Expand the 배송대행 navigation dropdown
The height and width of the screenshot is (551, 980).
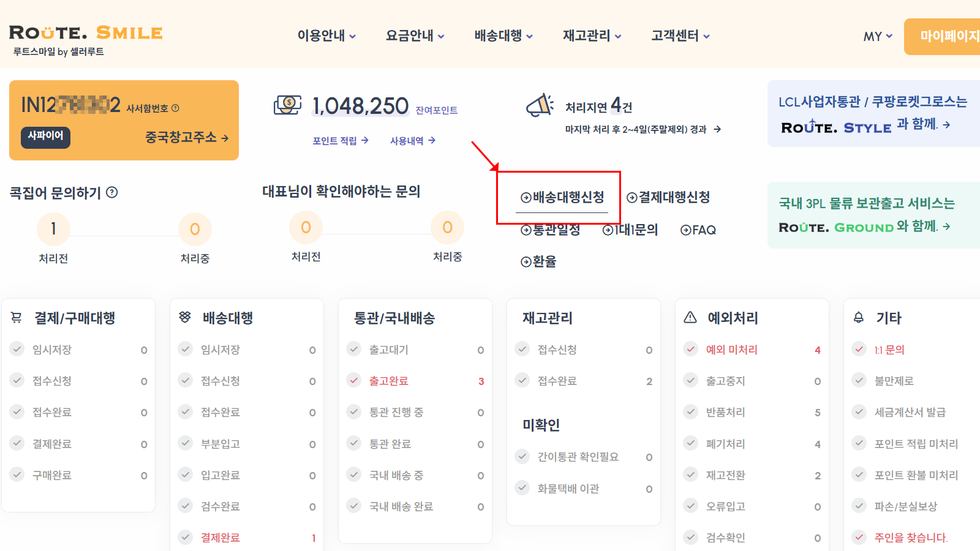[502, 36]
